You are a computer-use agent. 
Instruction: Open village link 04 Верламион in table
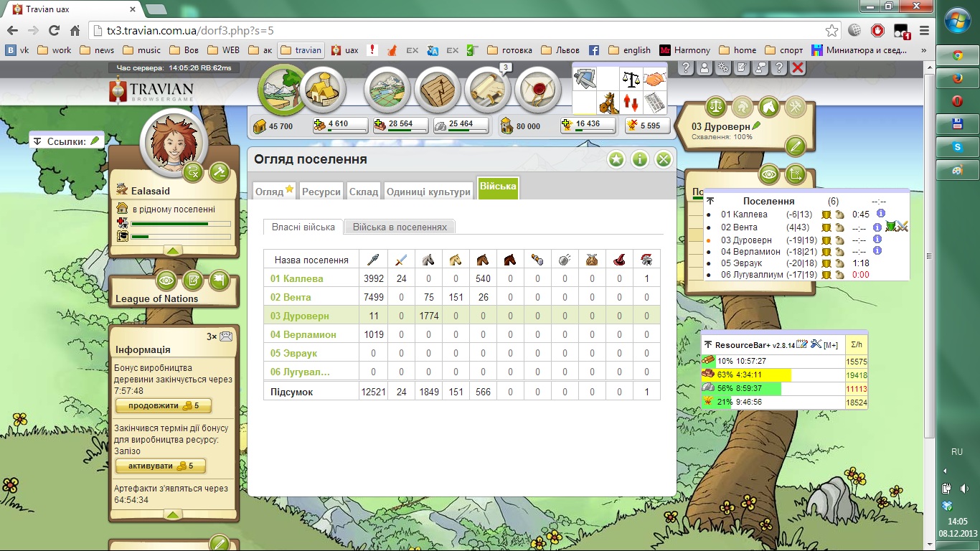303,334
